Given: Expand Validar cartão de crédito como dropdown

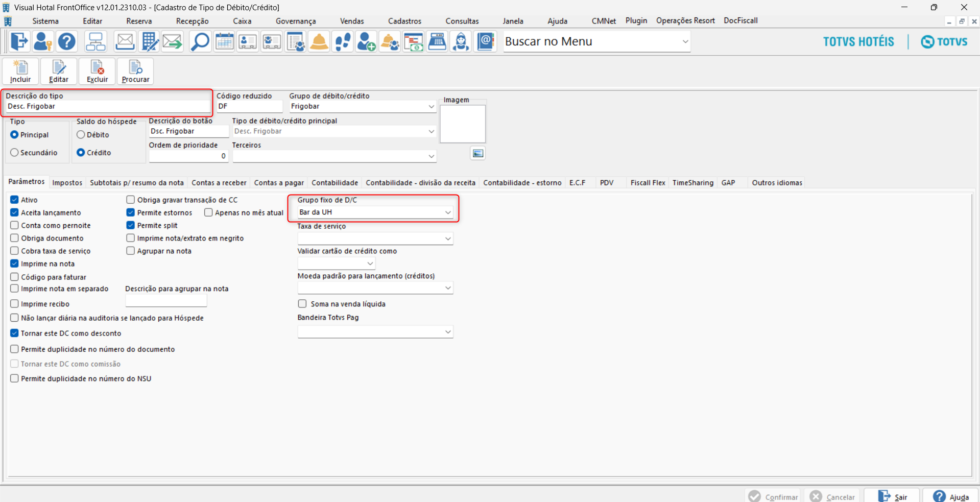Looking at the screenshot, I should click(370, 264).
